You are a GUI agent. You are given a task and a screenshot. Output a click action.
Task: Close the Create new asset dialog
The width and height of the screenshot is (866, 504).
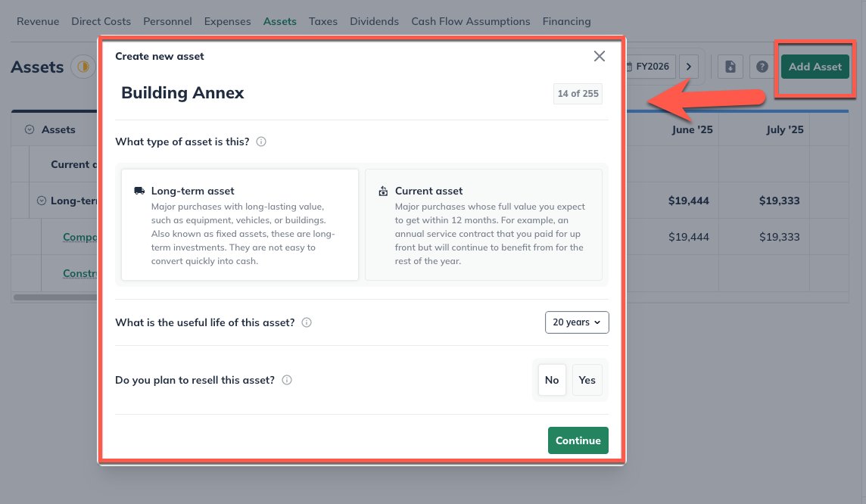pyautogui.click(x=600, y=56)
